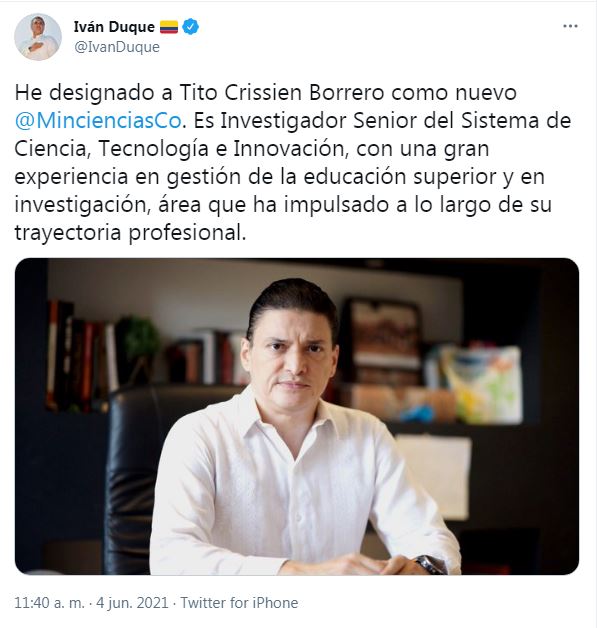The width and height of the screenshot is (597, 628).
Task: Click the tweet time 11:40 a. m.
Action: (x=49, y=603)
